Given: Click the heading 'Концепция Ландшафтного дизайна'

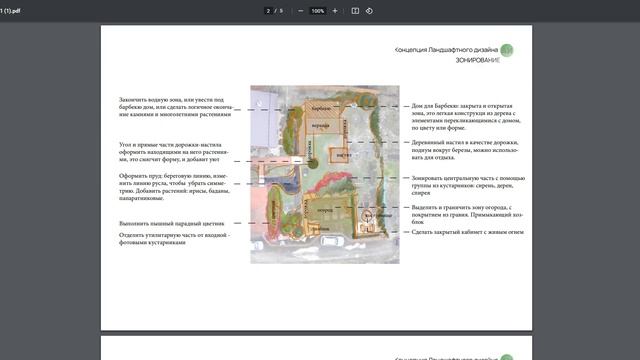Looking at the screenshot, I should [x=446, y=50].
